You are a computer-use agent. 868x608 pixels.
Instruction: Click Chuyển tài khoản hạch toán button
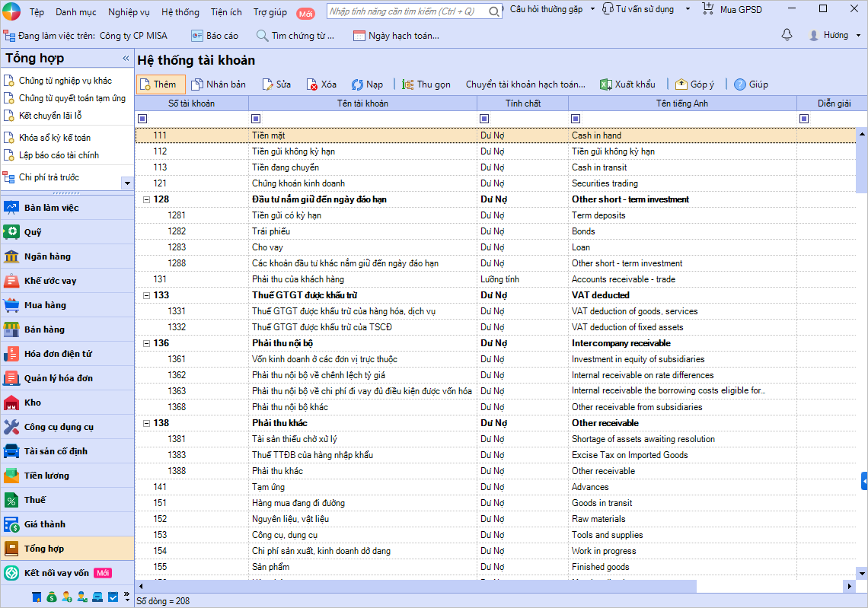525,84
